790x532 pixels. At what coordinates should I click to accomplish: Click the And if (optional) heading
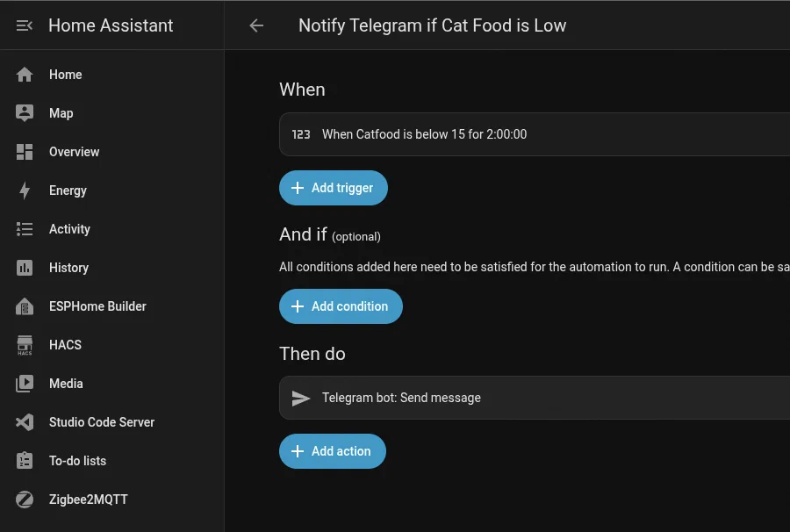coord(330,234)
